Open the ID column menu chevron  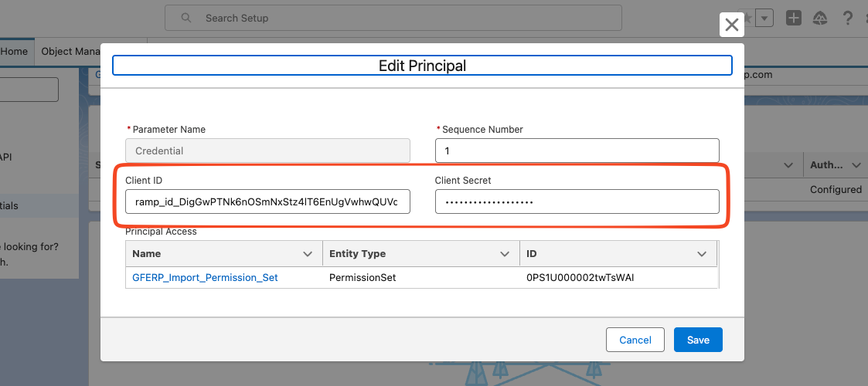702,254
